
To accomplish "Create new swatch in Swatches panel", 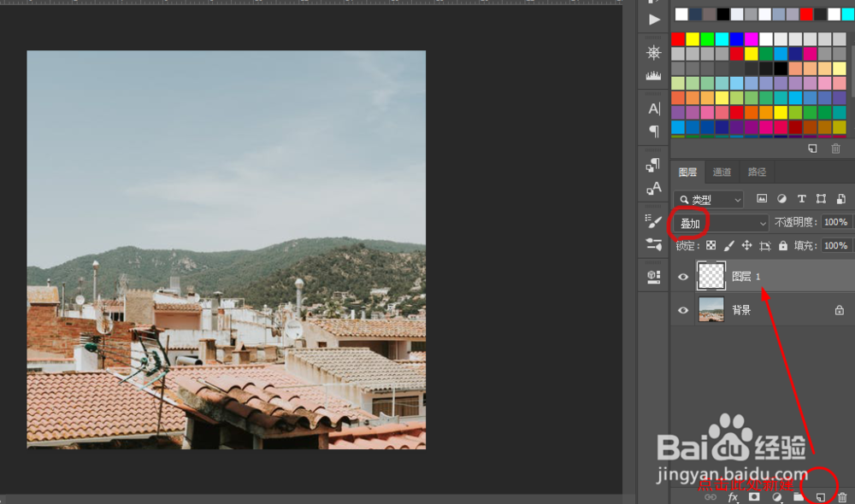I will [812, 148].
